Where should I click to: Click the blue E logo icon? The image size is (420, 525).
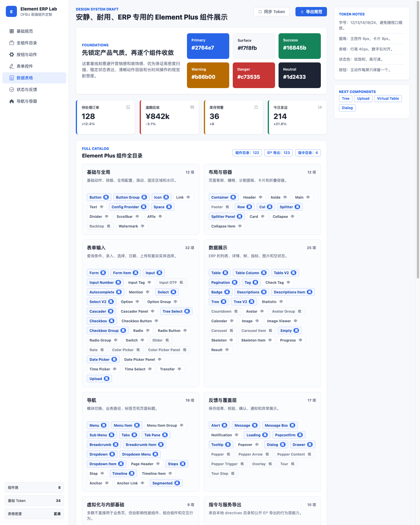click(11, 12)
